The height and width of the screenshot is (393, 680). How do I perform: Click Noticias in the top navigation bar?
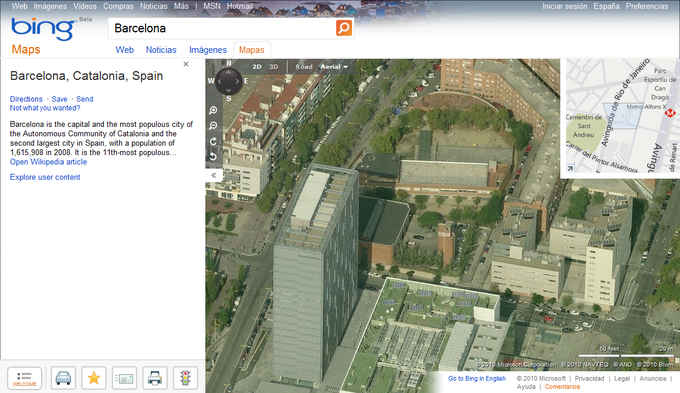point(154,6)
